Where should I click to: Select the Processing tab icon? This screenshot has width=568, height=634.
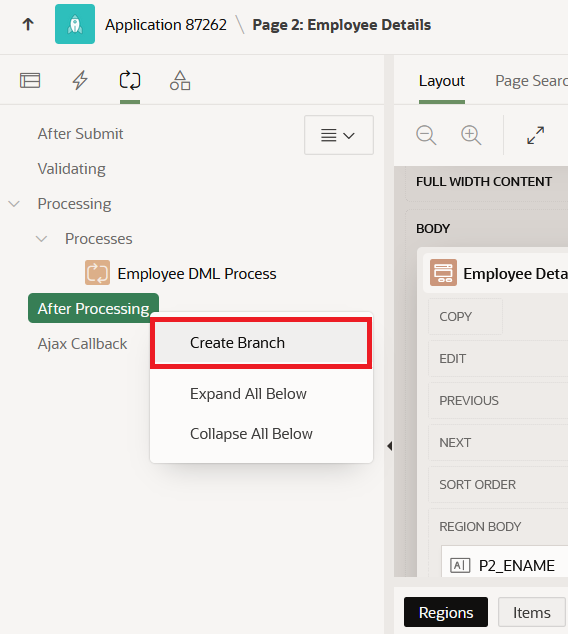(130, 80)
